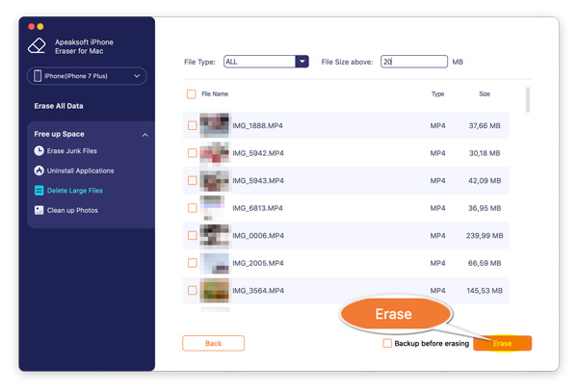
Task: Click the IMG_0006.MP4 thumbnail
Action: (215, 235)
